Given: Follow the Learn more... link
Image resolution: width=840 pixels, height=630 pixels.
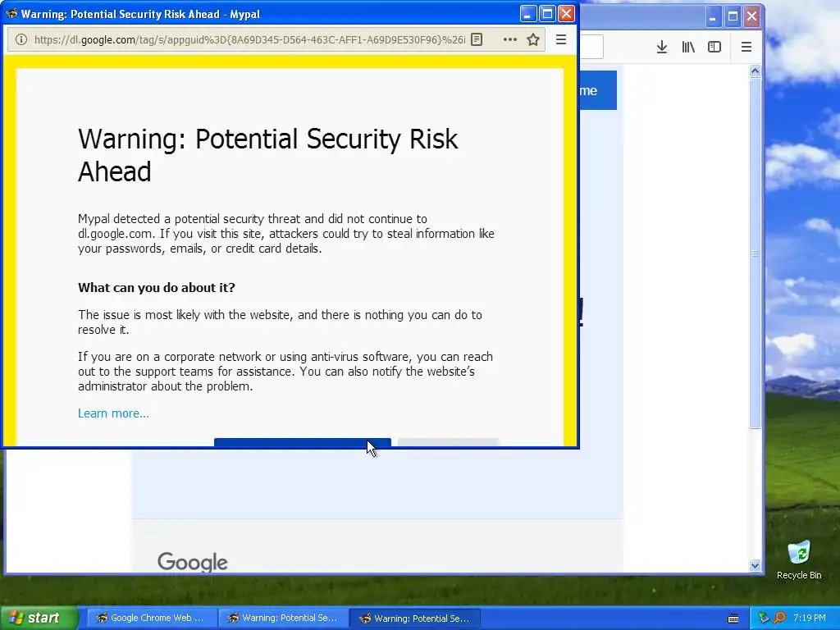Looking at the screenshot, I should [113, 413].
